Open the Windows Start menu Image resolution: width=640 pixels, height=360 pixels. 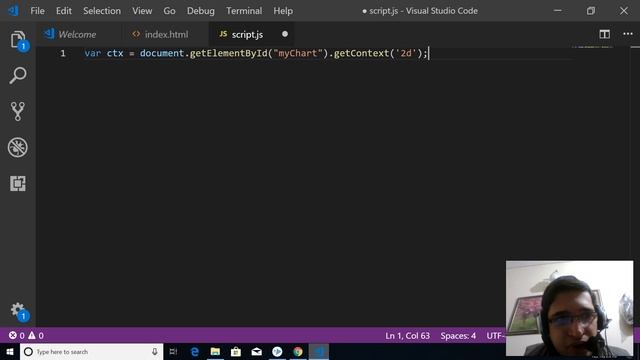[x=10, y=352]
